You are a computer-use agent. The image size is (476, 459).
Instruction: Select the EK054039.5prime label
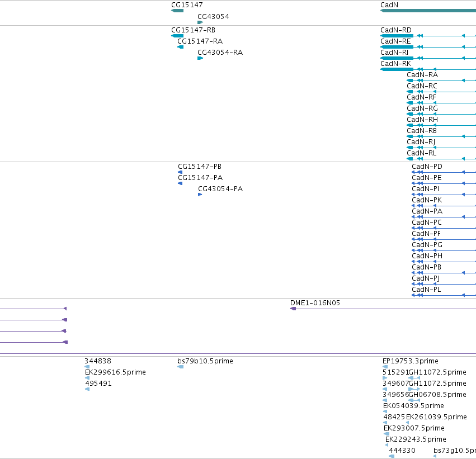pos(413,406)
